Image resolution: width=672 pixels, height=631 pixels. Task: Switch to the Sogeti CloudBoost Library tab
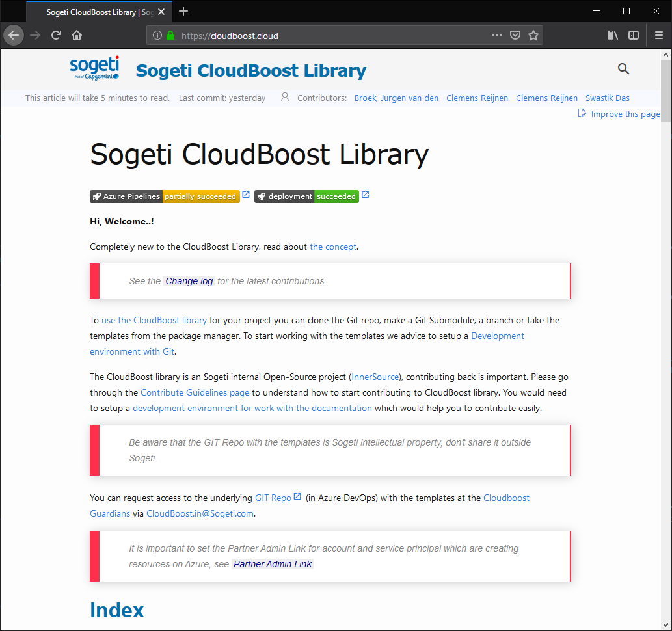pos(91,11)
